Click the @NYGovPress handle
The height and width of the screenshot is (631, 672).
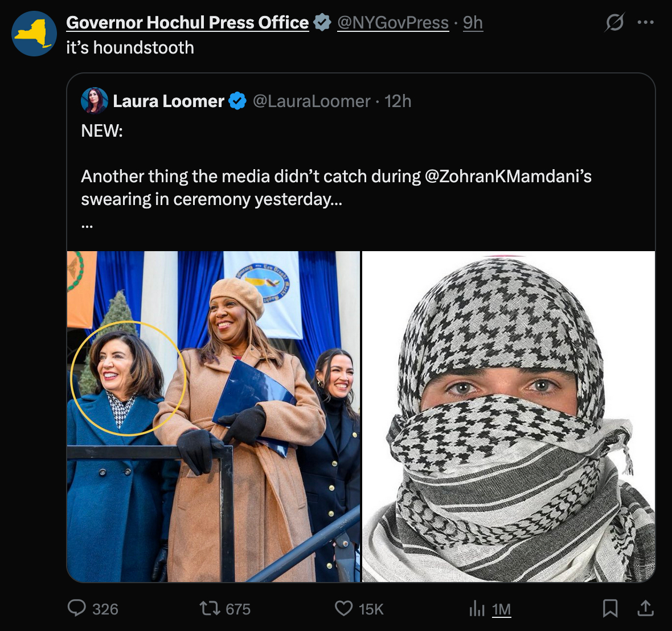[x=393, y=23]
